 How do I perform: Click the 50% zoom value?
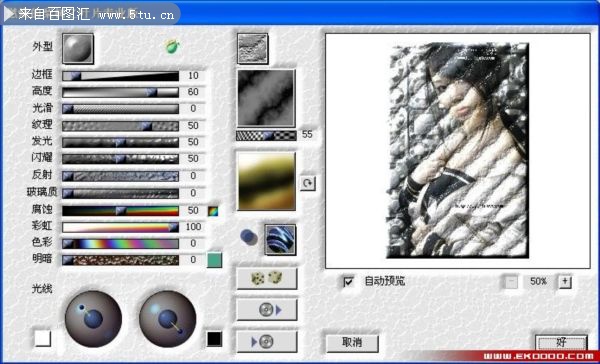538,282
